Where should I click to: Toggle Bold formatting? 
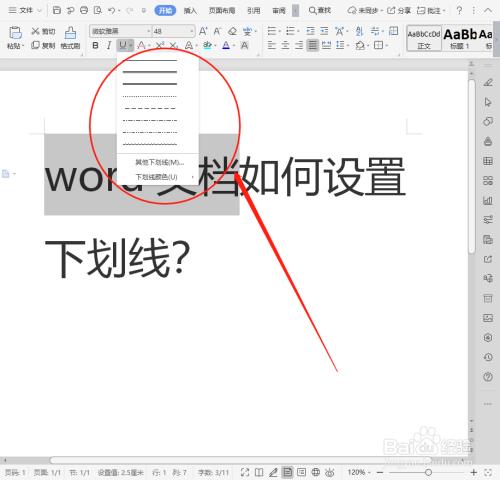pyautogui.click(x=95, y=45)
